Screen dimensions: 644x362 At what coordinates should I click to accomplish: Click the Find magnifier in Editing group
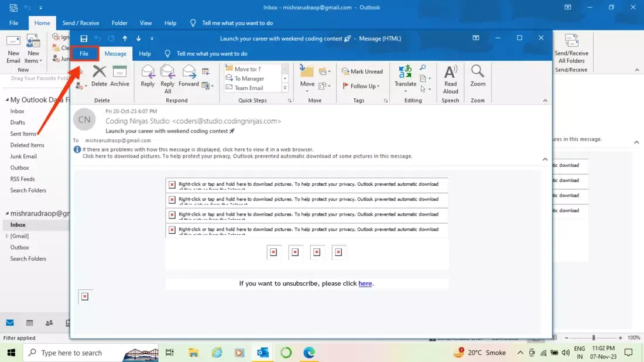[x=423, y=68]
